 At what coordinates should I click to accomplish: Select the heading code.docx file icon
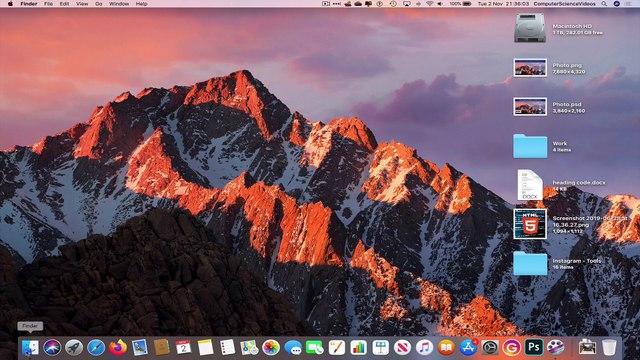pos(530,185)
